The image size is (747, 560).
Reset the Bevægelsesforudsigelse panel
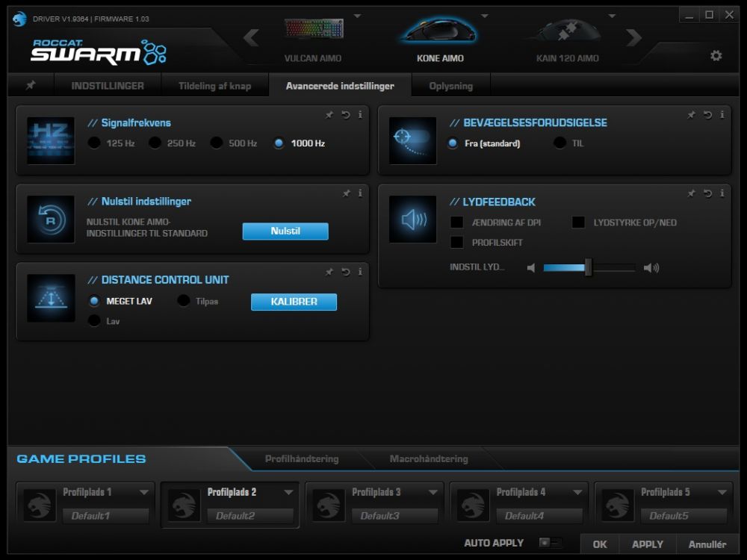tap(708, 115)
